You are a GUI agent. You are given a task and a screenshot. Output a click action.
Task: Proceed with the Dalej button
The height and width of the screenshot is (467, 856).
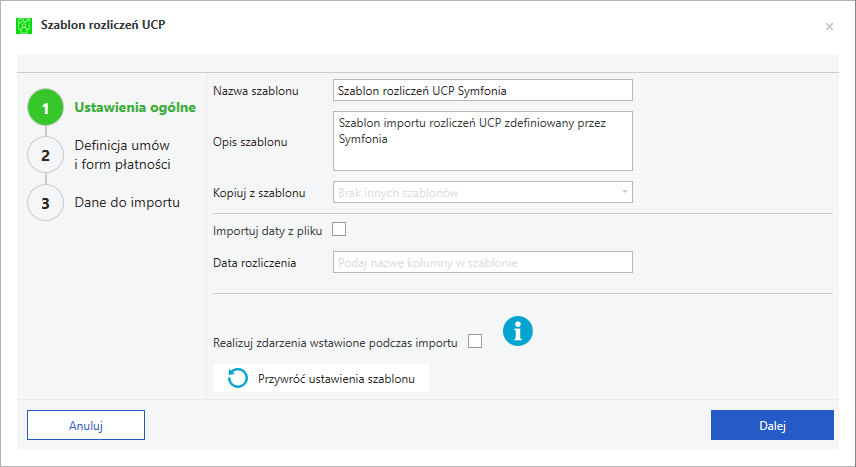(772, 425)
